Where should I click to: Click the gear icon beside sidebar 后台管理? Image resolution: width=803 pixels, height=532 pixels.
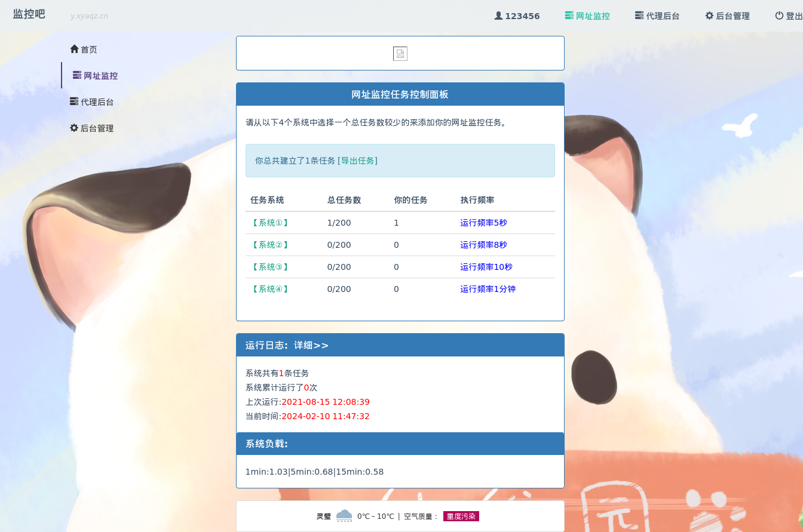coord(74,128)
